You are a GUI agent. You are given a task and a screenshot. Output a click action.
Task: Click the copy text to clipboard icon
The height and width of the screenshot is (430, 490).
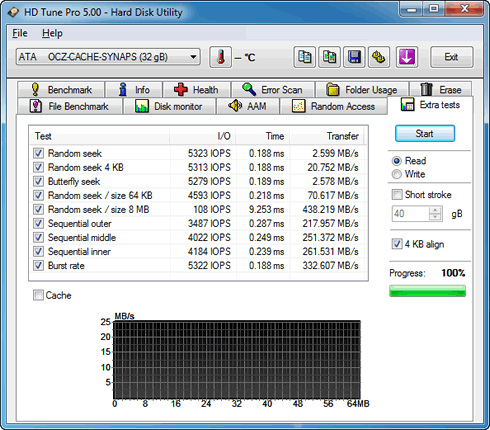(305, 57)
